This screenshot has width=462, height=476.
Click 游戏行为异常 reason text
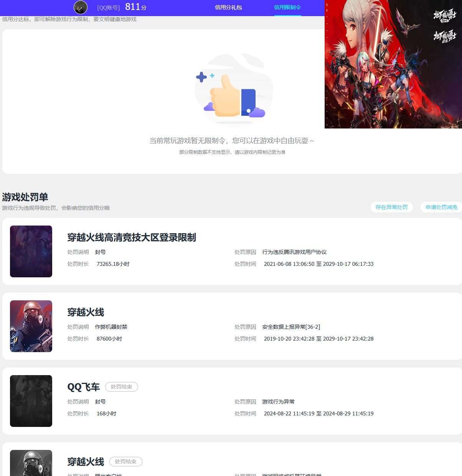click(x=279, y=402)
